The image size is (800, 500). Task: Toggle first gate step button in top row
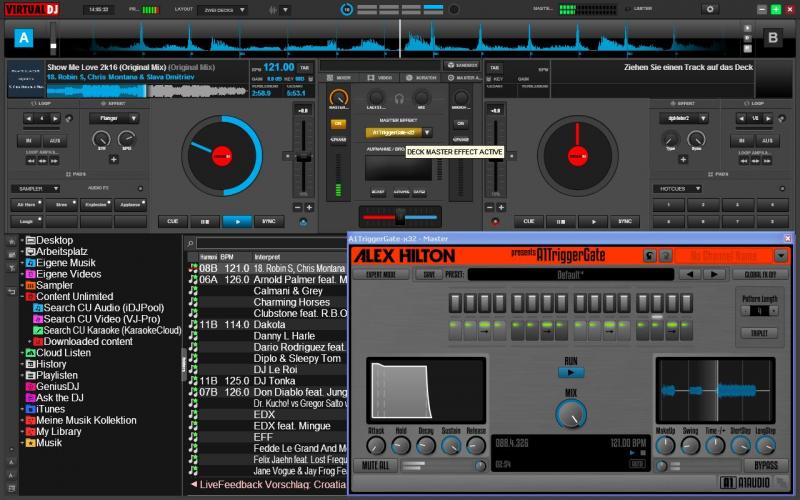(x=455, y=303)
